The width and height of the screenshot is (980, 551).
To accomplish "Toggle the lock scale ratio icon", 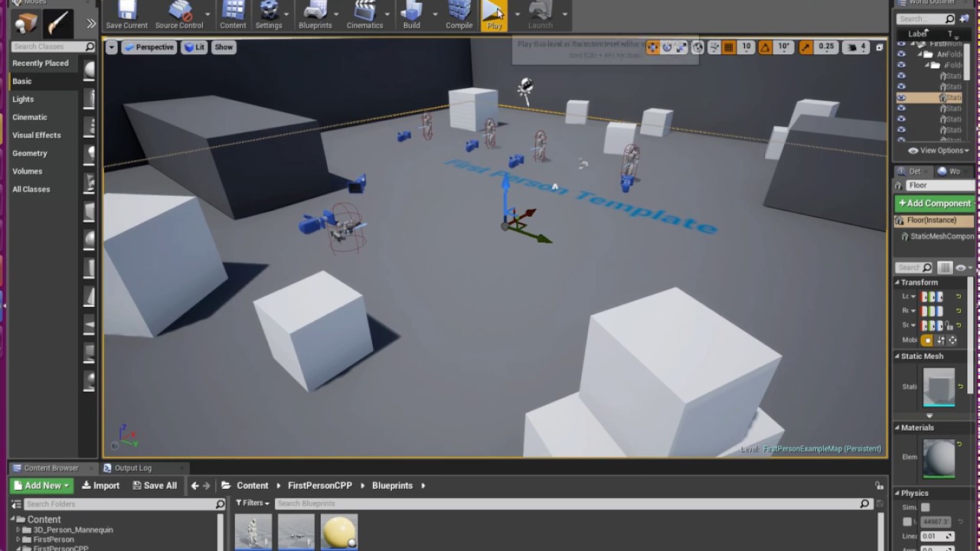I will 949,325.
